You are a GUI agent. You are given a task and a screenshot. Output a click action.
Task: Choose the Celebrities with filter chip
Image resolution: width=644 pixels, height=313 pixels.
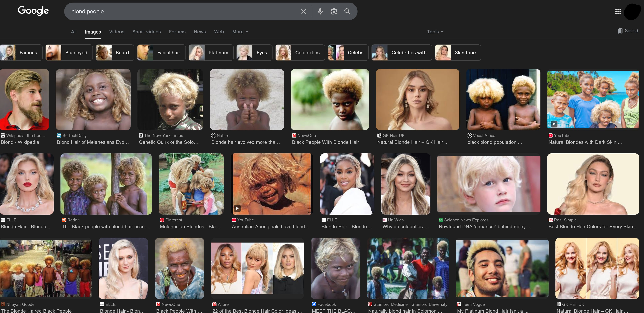(x=402, y=53)
